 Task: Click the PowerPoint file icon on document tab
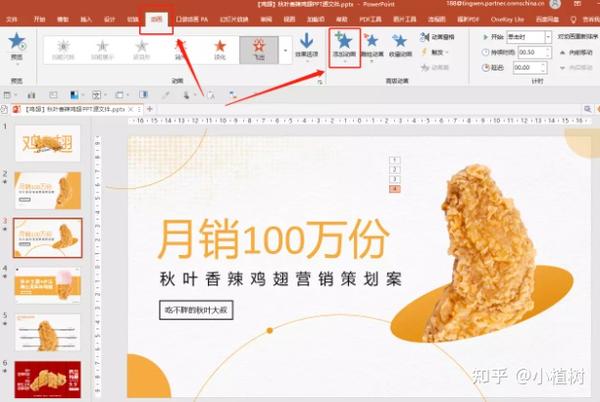click(x=16, y=109)
